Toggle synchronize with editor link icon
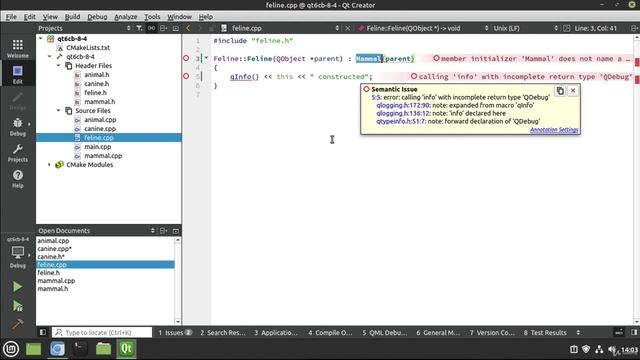Screen dimensions: 640x360 point(151,28)
